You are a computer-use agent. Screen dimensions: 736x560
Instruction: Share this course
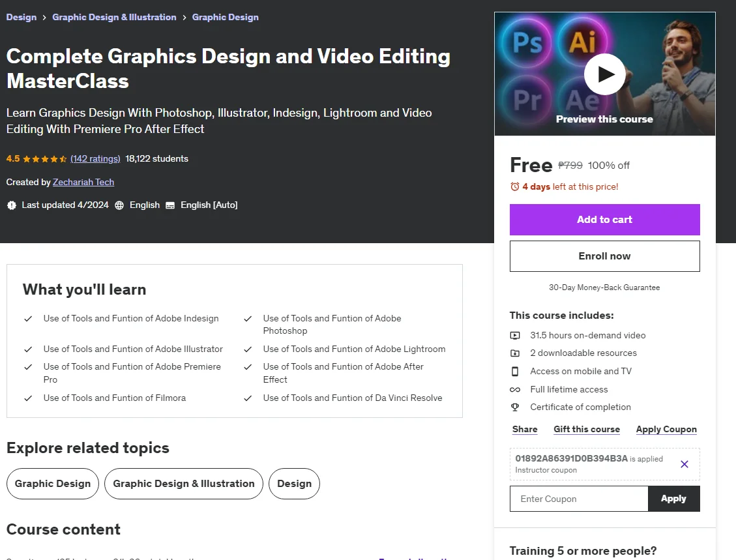525,429
